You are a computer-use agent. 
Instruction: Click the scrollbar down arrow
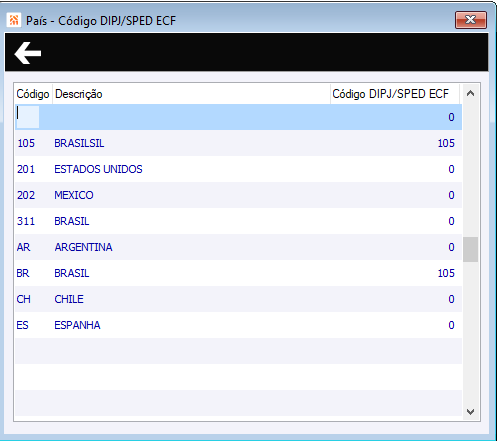(470, 412)
